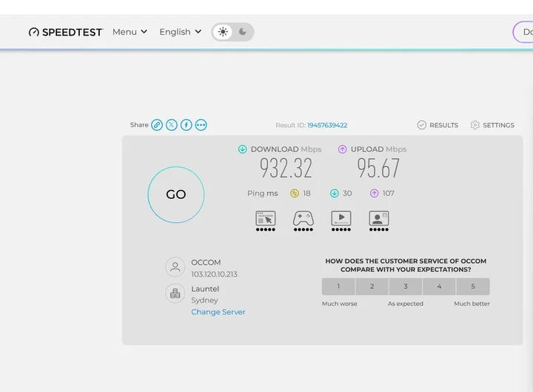Open the English language dropdown
This screenshot has height=392, width=533.
(x=181, y=32)
